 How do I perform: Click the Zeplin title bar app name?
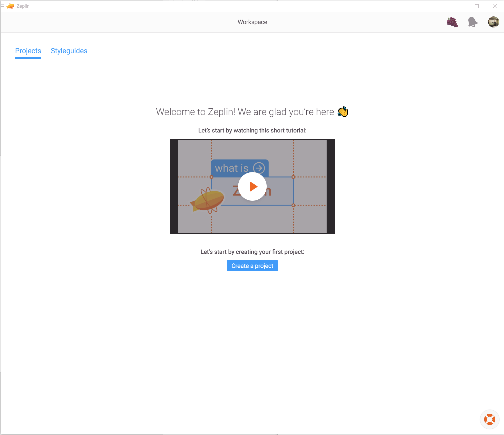coord(23,6)
